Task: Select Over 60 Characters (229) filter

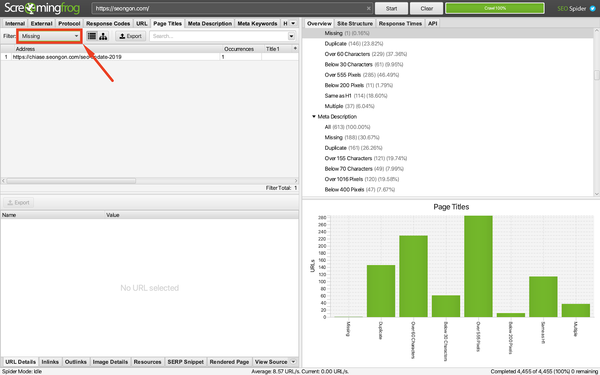Action: click(x=365, y=54)
